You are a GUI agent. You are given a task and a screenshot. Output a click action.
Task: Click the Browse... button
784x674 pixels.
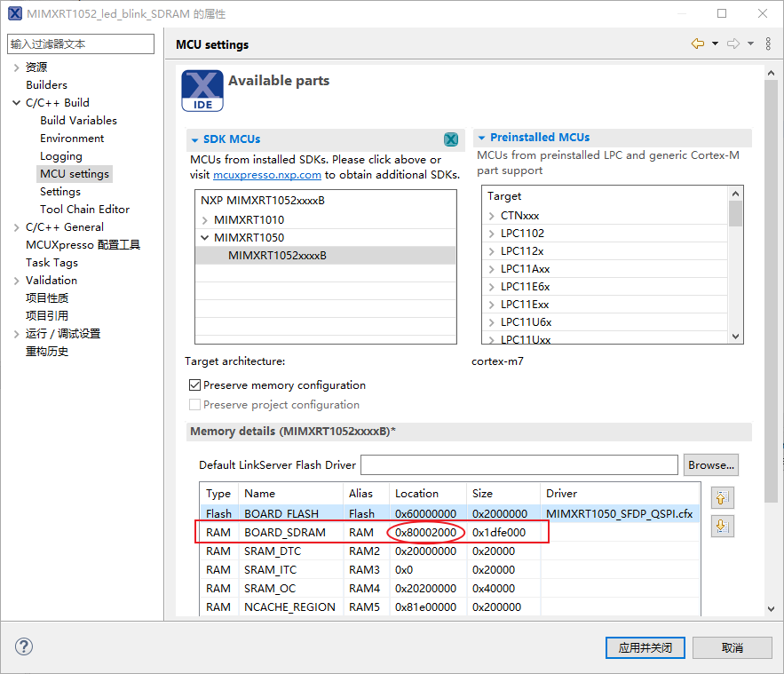coord(711,465)
